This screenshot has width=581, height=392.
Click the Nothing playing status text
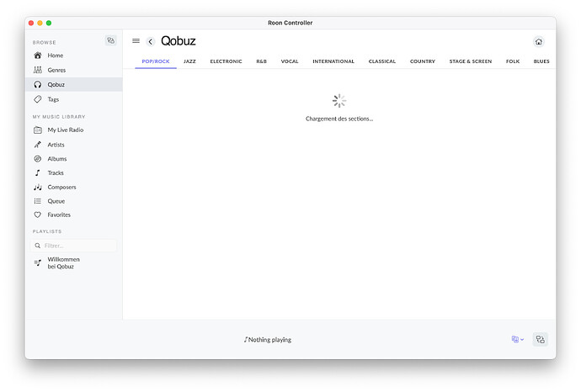click(268, 340)
